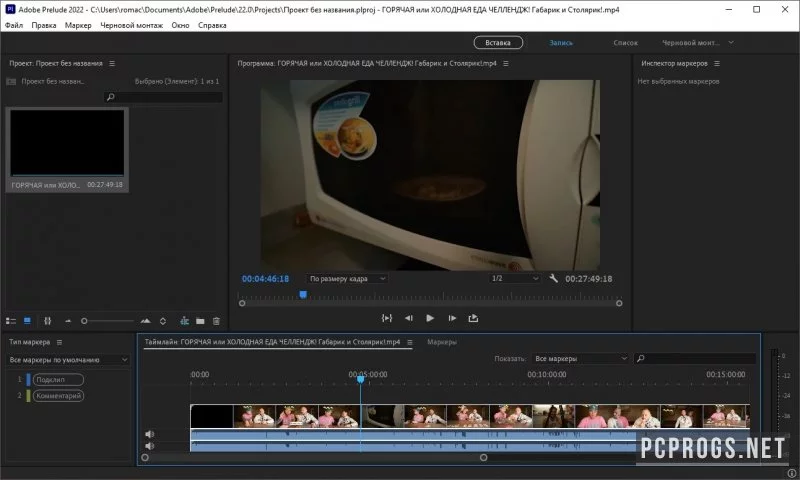Screen dimensions: 800x480
Task: Mute the second audio track speaker
Action: 149,446
